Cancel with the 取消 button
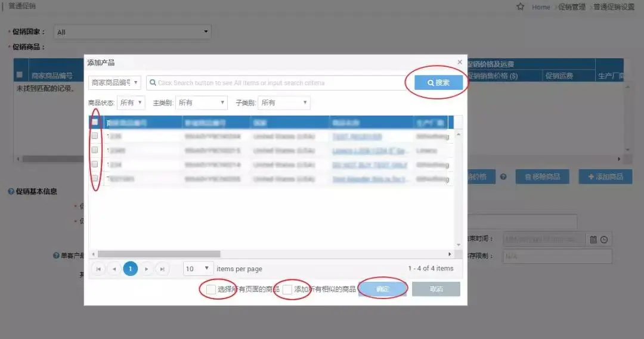This screenshot has height=339, width=644. click(x=436, y=289)
